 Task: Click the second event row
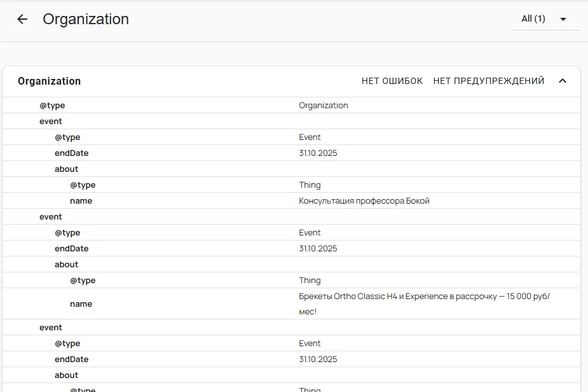[291, 216]
